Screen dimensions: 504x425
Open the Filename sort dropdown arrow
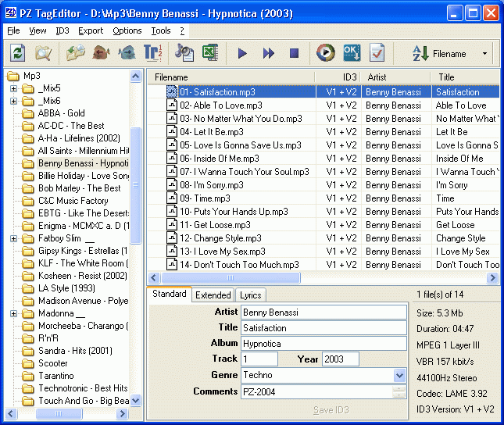[x=484, y=54]
